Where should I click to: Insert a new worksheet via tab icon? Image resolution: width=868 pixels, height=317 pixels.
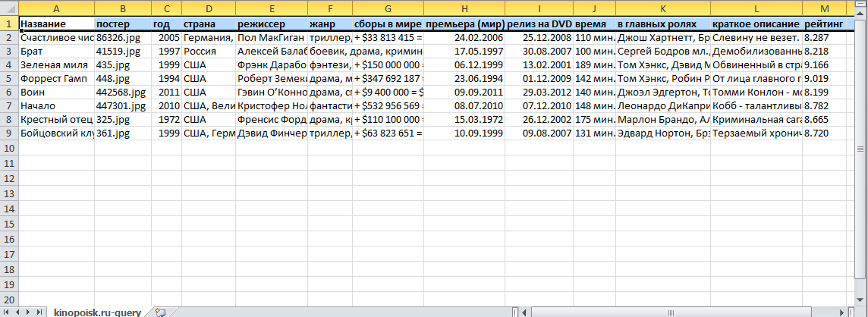tap(161, 312)
